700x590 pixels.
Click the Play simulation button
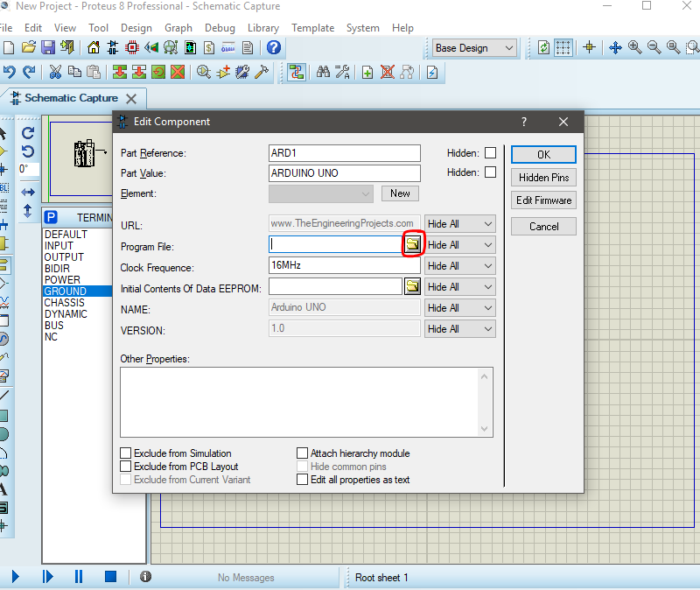click(x=15, y=577)
